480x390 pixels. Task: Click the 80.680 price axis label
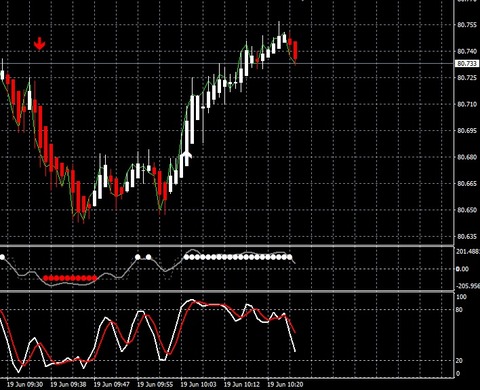click(x=467, y=157)
